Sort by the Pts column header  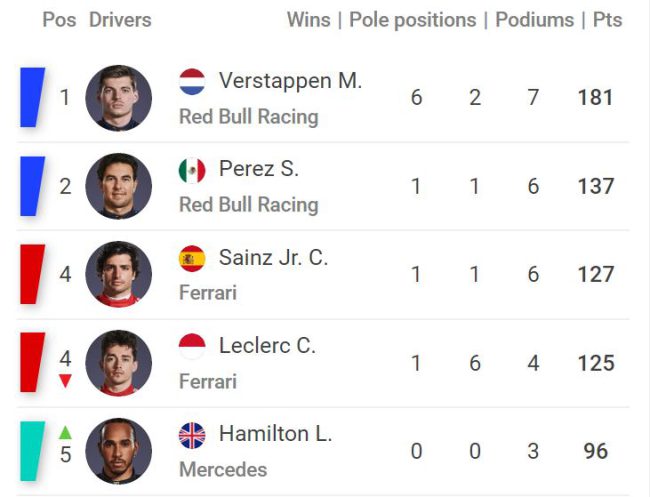(607, 19)
